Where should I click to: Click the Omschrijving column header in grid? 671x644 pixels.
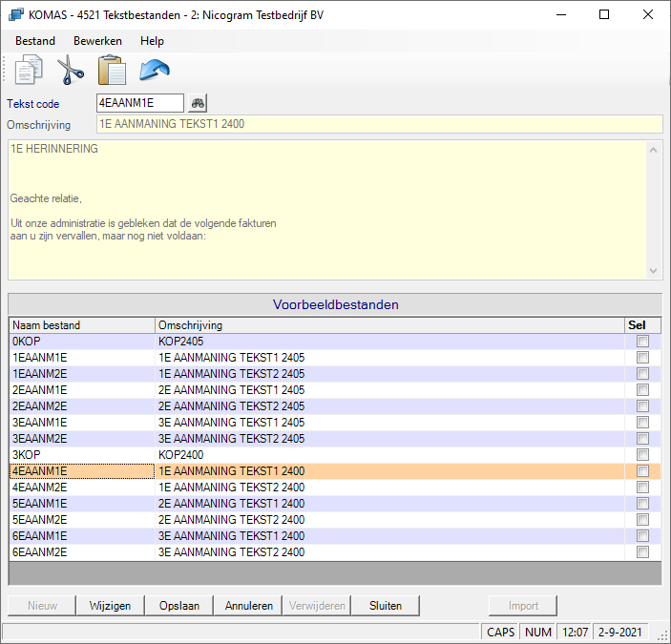[389, 325]
